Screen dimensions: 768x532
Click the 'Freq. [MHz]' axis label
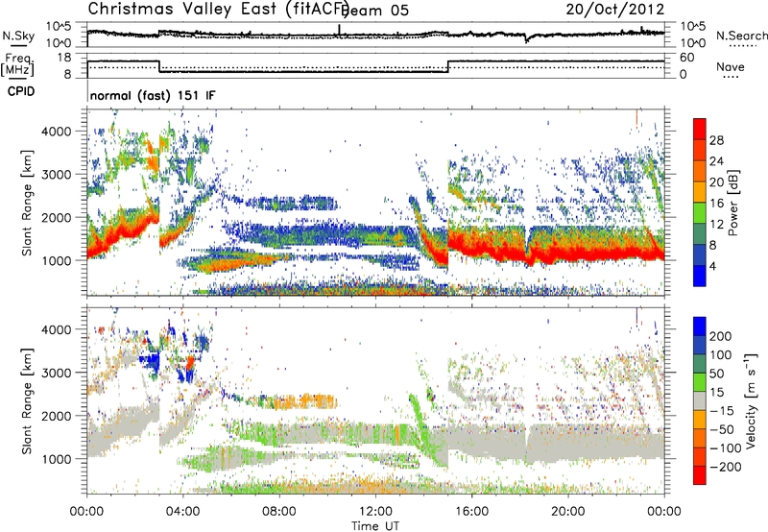(17, 64)
